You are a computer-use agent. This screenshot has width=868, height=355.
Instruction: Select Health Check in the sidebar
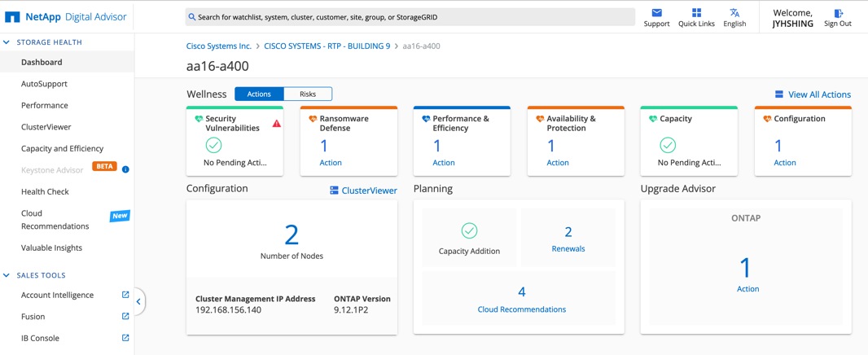coord(45,191)
